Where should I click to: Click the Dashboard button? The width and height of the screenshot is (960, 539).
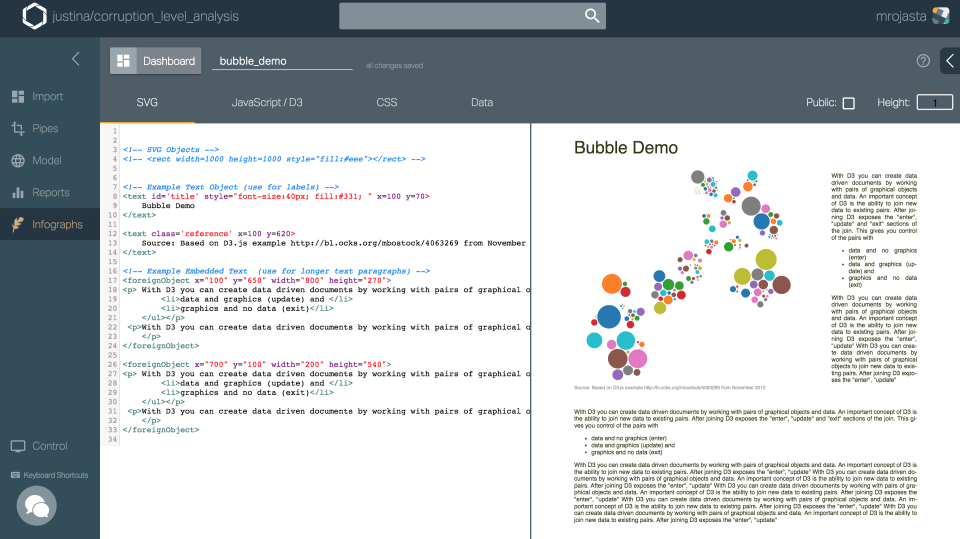tap(155, 61)
